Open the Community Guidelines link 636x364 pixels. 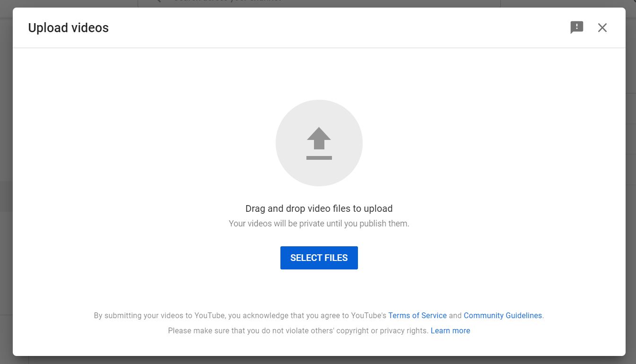[x=503, y=315]
